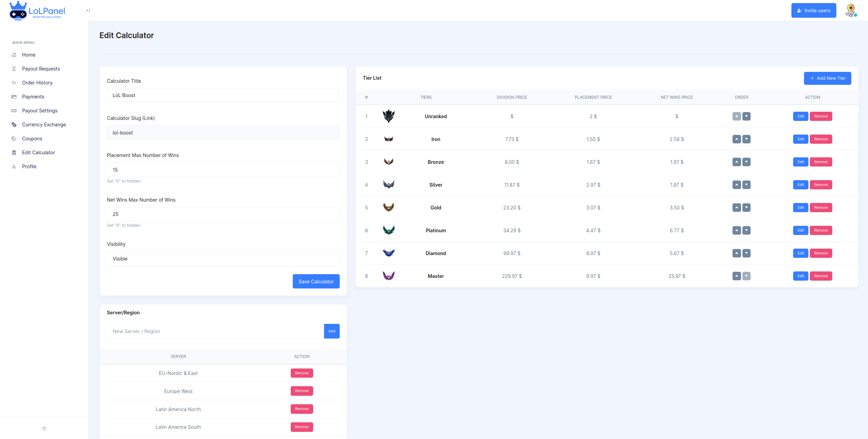Click the Save Calculator button
The height and width of the screenshot is (439, 868).
(x=316, y=282)
